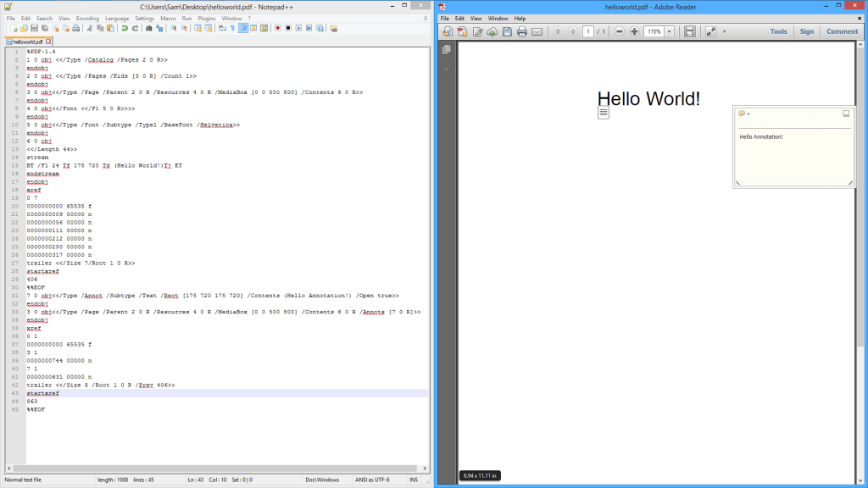Image resolution: width=868 pixels, height=488 pixels.
Task: Open the annotation popup options menu
Action: [x=749, y=114]
